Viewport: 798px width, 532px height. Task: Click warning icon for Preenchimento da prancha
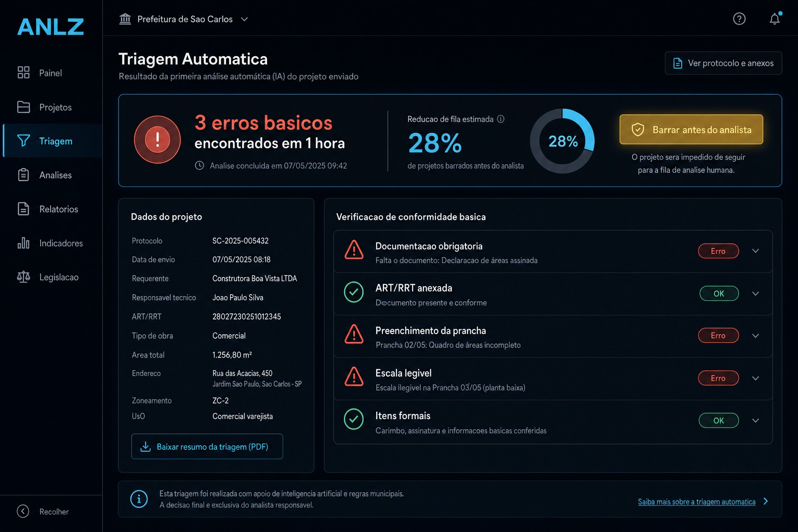click(x=354, y=334)
